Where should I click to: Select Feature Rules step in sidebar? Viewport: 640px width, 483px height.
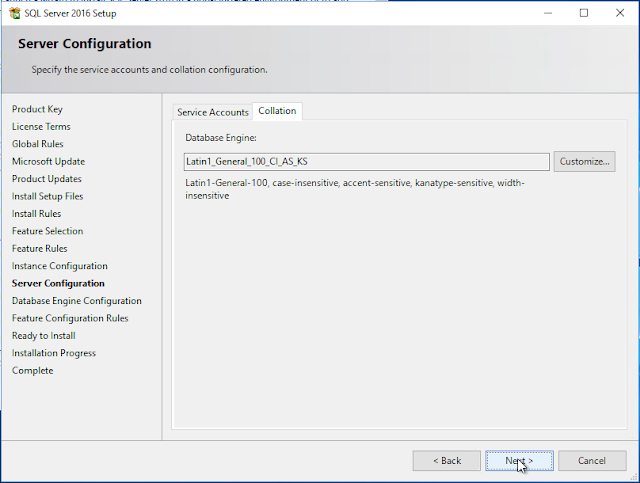[x=40, y=249]
